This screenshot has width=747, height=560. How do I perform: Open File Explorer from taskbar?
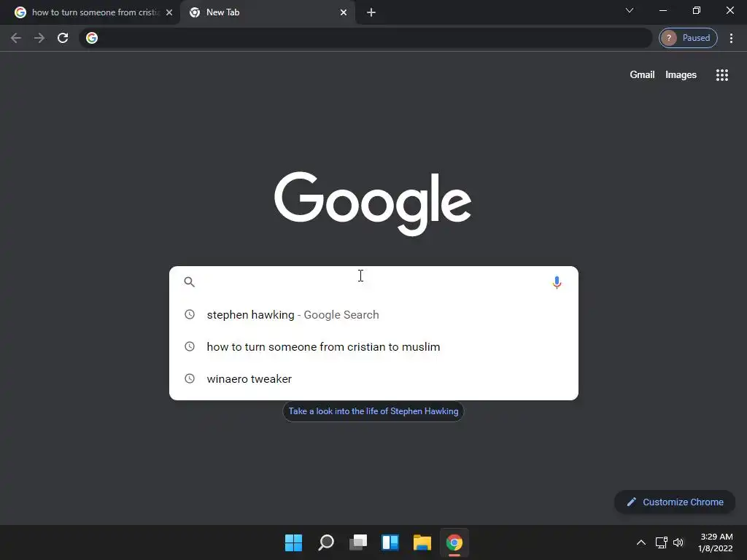[x=422, y=542]
